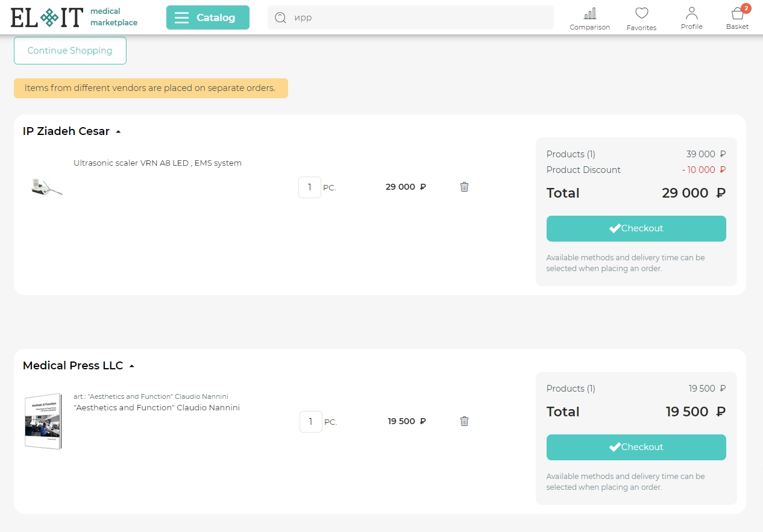
Task: Open Ultrasonic scaler VRN A8 LED product link
Action: pyautogui.click(x=157, y=163)
